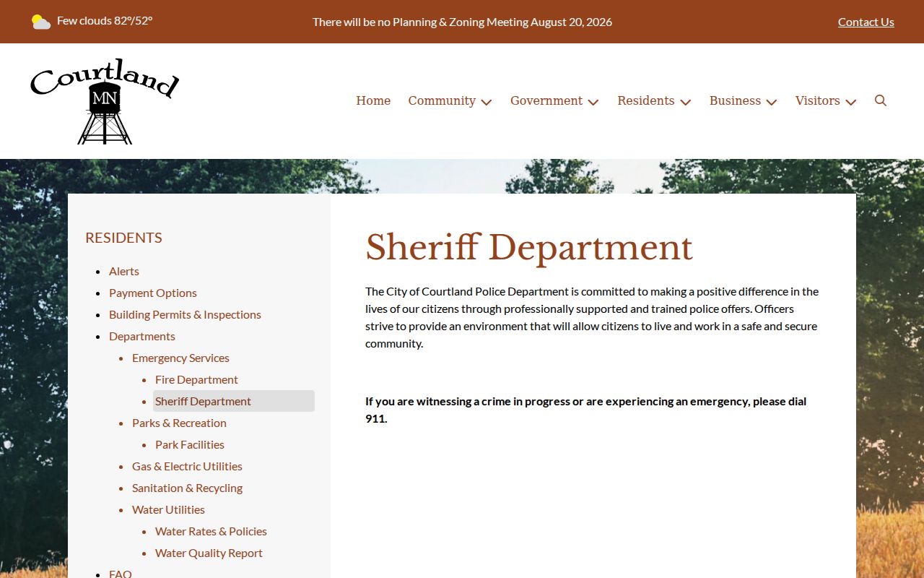Screen dimensions: 924x578
Task: Open the Community nav menu item
Action: (x=442, y=100)
